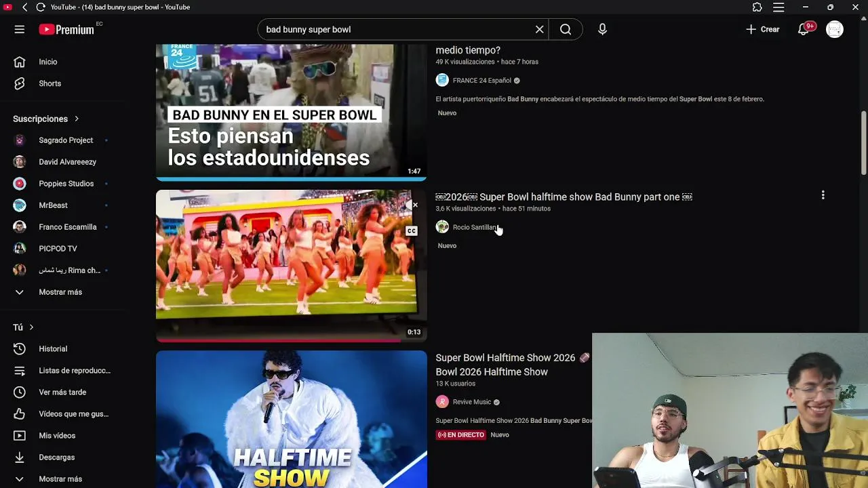The width and height of the screenshot is (868, 488).
Task: Go to the YouTube Premium logo home
Action: [x=66, y=29]
